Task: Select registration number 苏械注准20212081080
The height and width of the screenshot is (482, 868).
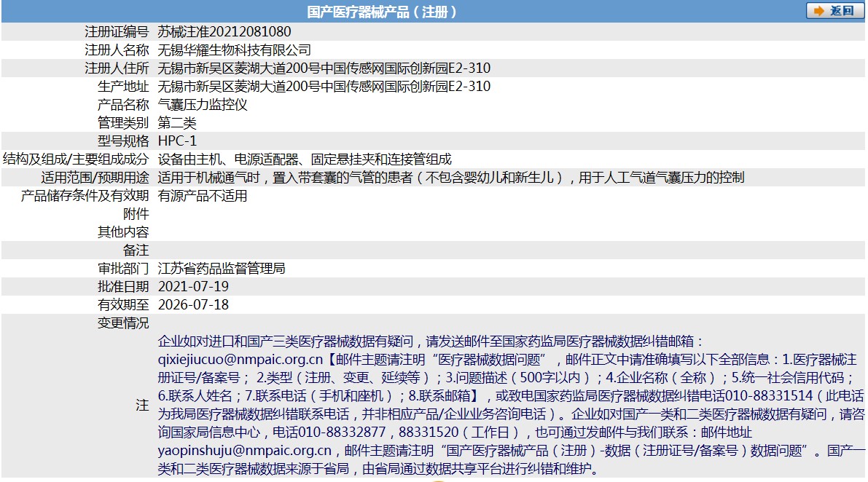Action: point(224,32)
